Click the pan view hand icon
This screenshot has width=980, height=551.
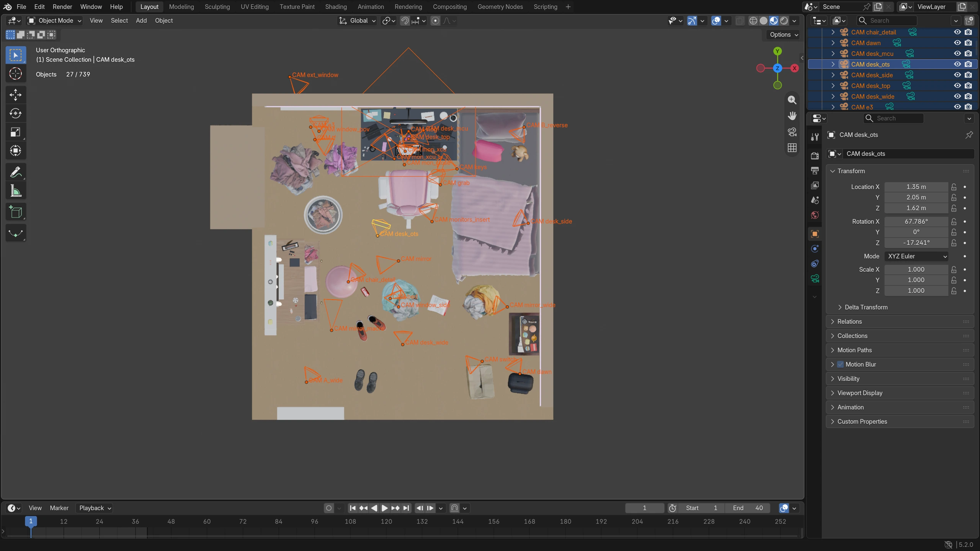tap(792, 116)
